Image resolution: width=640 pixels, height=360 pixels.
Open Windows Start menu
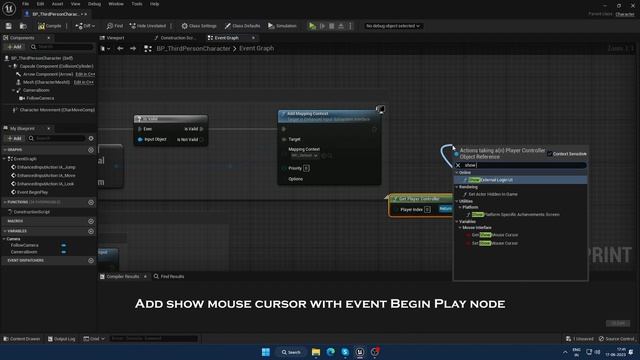(x=266, y=352)
